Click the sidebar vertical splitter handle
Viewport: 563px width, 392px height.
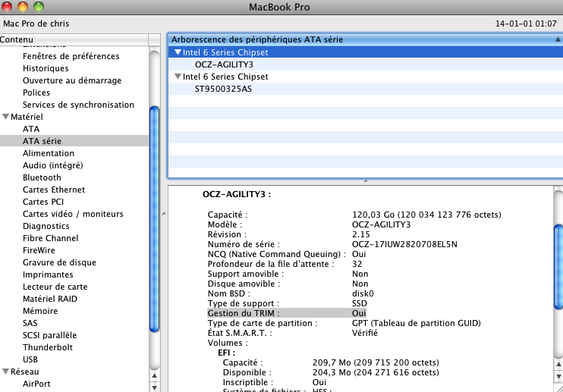coord(164,214)
